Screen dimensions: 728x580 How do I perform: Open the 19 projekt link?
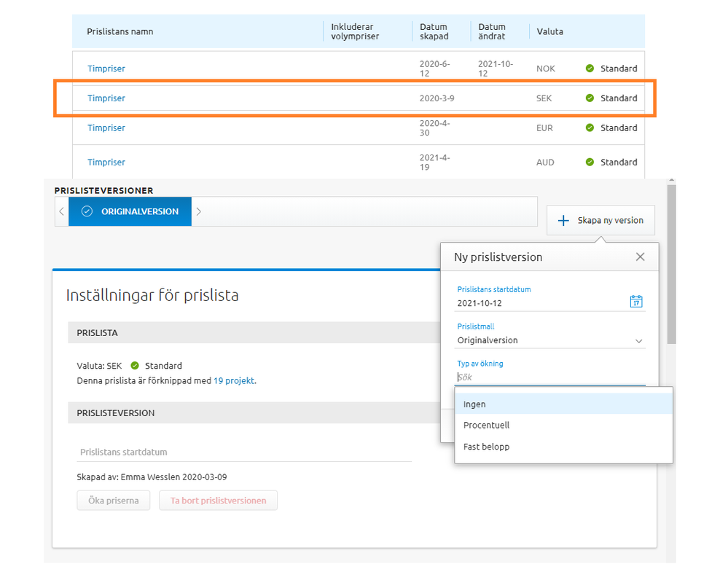click(233, 380)
